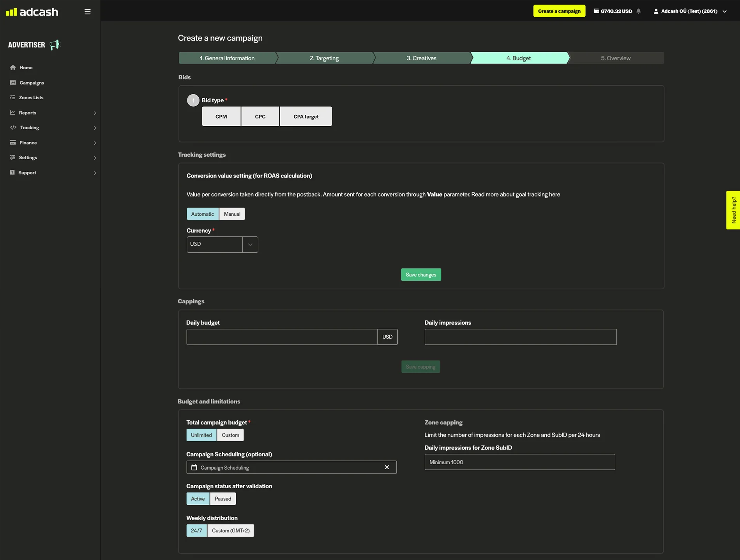Image resolution: width=740 pixels, height=560 pixels.
Task: Click the notification bell icon
Action: pos(638,11)
